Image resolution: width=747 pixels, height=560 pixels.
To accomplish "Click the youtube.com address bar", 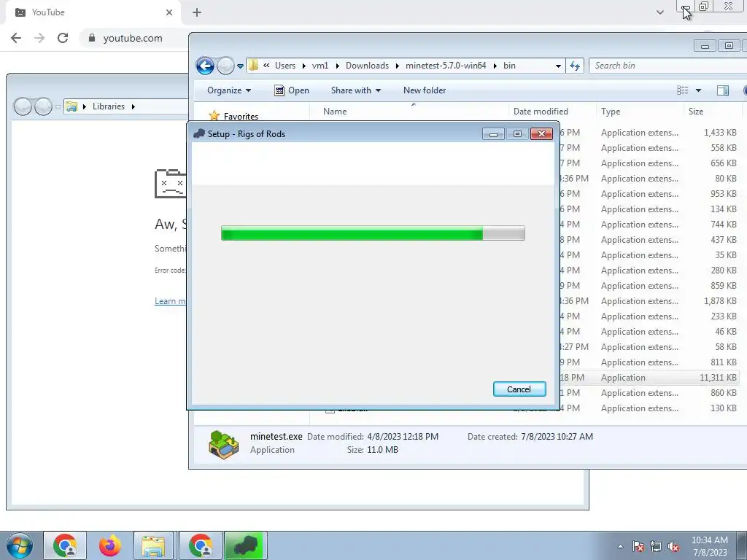I will point(133,38).
